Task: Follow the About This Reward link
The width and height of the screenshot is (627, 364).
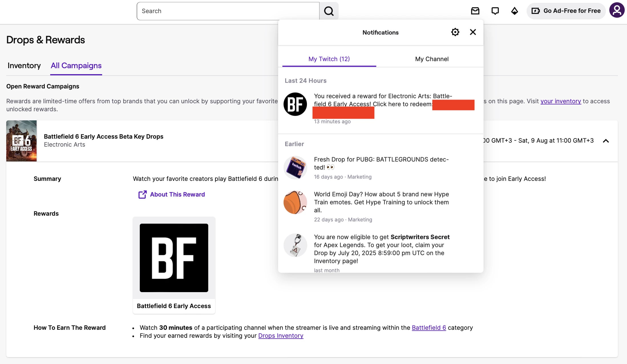Action: pos(177,195)
